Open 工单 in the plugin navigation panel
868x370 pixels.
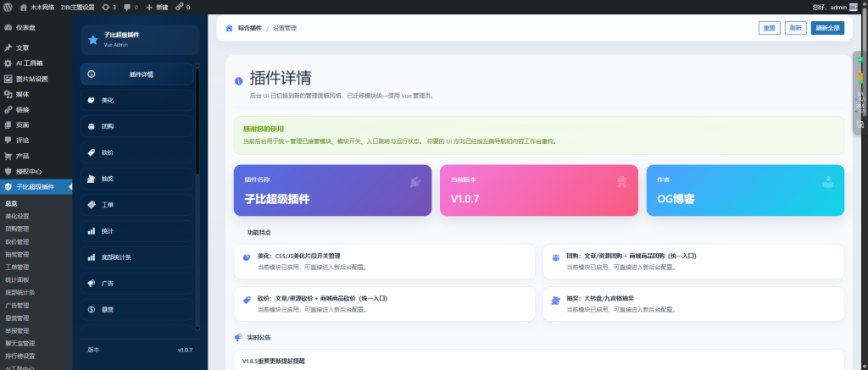tap(137, 205)
